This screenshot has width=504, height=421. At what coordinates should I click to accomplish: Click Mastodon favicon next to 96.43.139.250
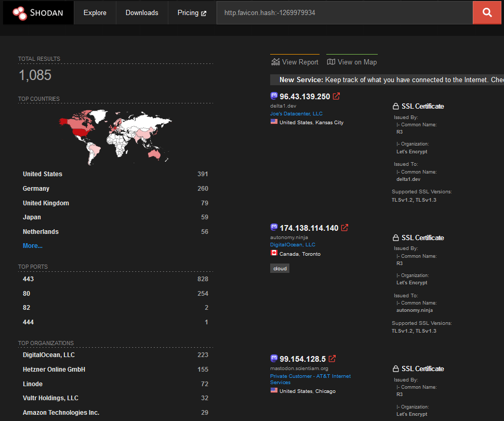[274, 96]
